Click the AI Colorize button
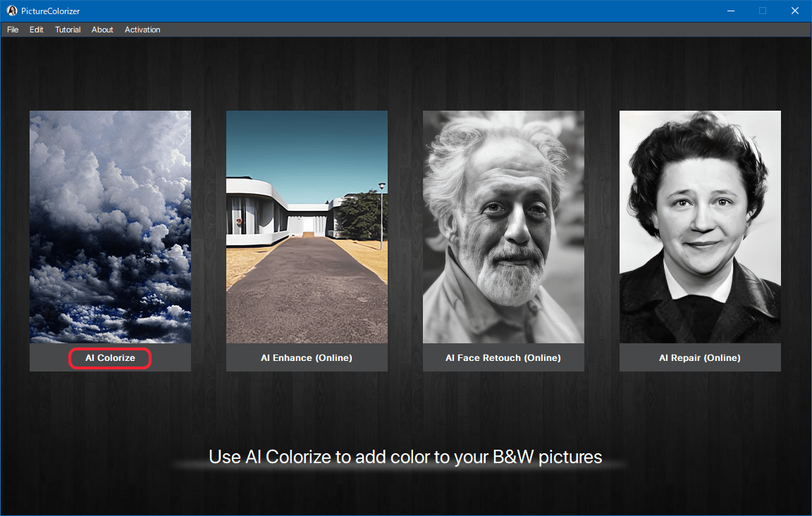The height and width of the screenshot is (516, 812). 110,358
